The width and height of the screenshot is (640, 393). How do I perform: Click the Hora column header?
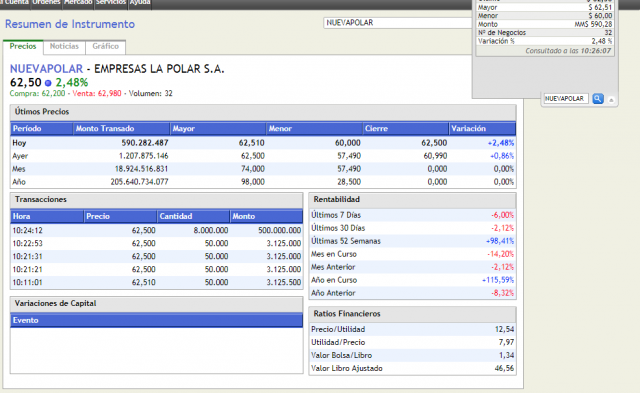(x=47, y=216)
